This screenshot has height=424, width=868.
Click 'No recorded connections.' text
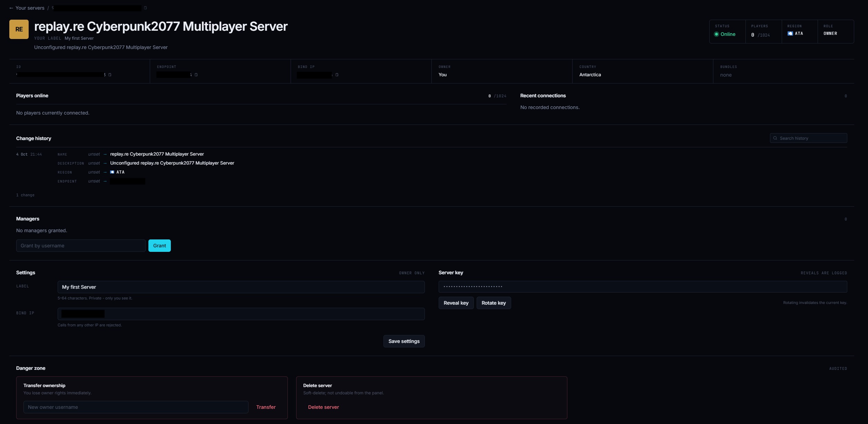point(550,107)
